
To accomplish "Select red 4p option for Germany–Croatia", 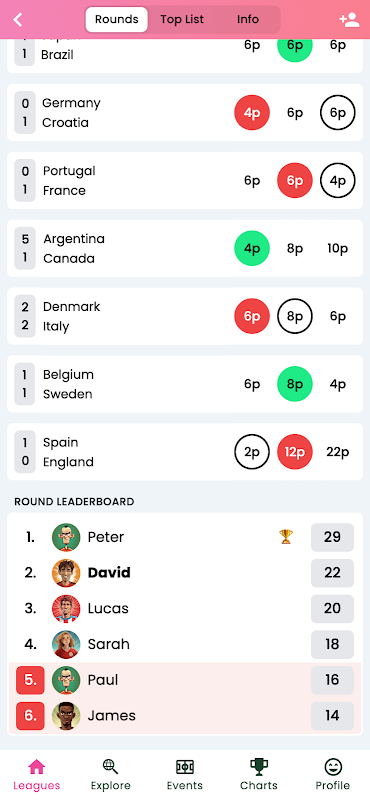I will coord(252,113).
